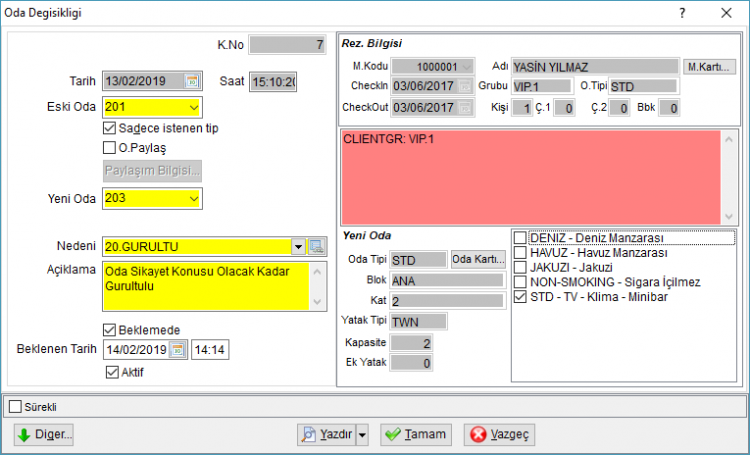The image size is (750, 455).
Task: Toggle the Sadece istenen tip checkbox
Action: [x=109, y=128]
